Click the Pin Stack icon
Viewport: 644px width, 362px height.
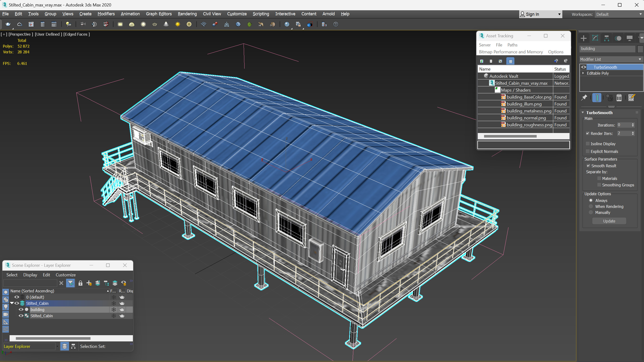[584, 98]
